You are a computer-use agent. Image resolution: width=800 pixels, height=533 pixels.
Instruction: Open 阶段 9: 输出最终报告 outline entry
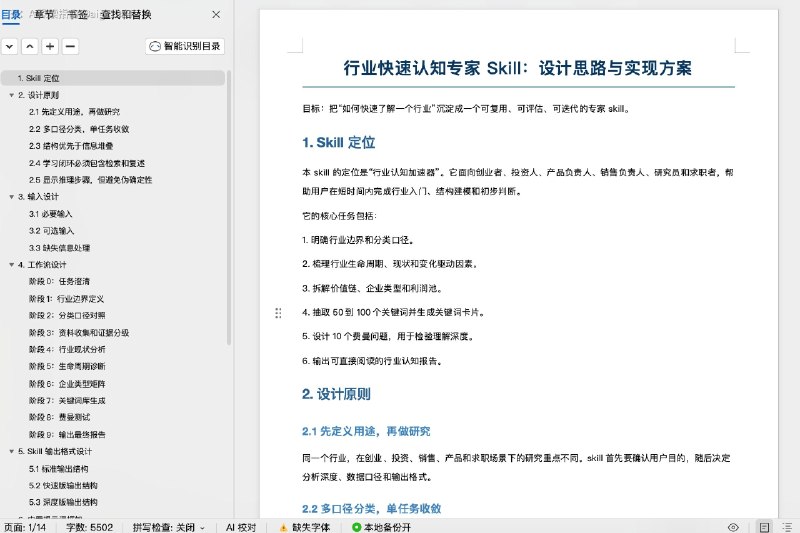(67, 435)
